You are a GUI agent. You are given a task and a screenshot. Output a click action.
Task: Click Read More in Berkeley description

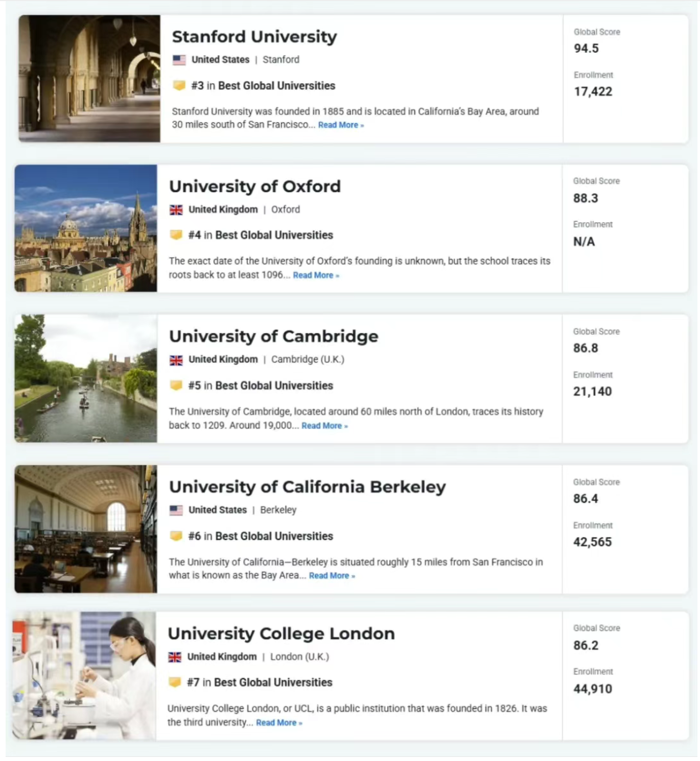tap(332, 576)
